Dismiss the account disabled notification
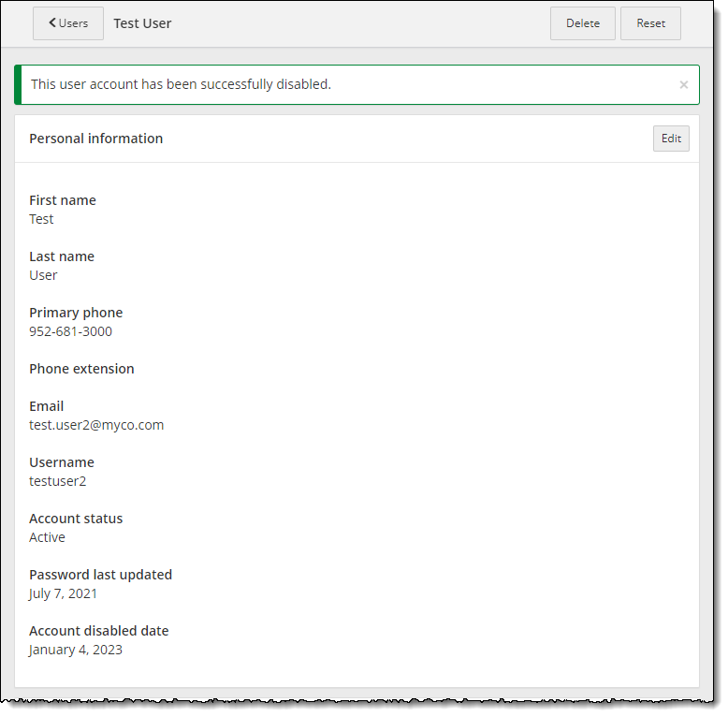This screenshot has height=717, width=728. (x=683, y=84)
